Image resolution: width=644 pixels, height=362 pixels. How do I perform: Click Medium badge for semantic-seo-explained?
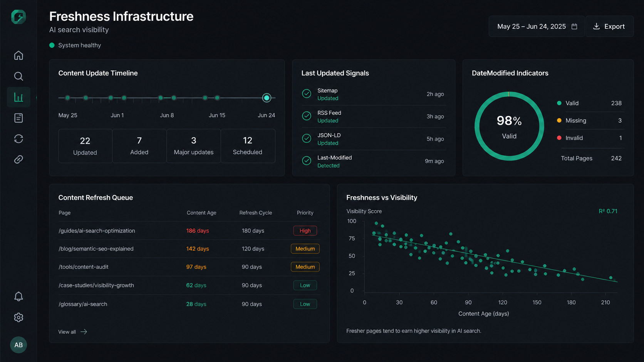(x=305, y=249)
